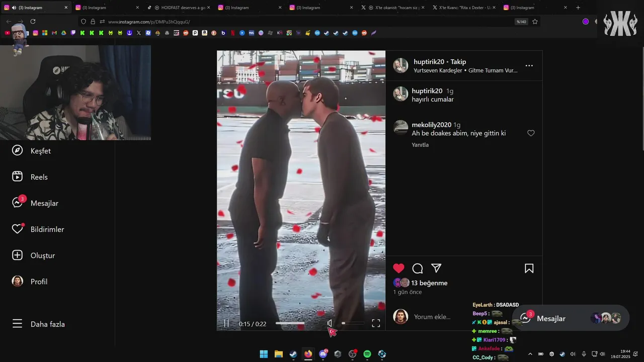The width and height of the screenshot is (644, 362).
Task: Pause the playing video
Action: tap(226, 323)
